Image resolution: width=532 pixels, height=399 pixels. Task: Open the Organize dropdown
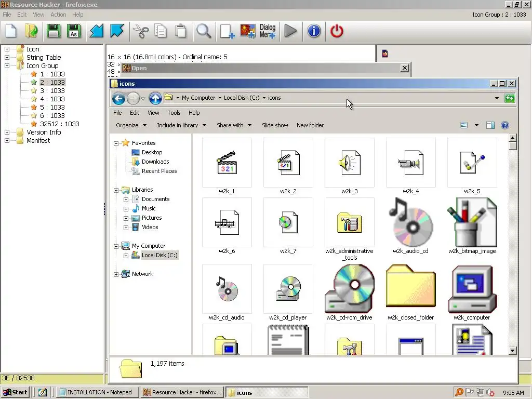coord(131,125)
